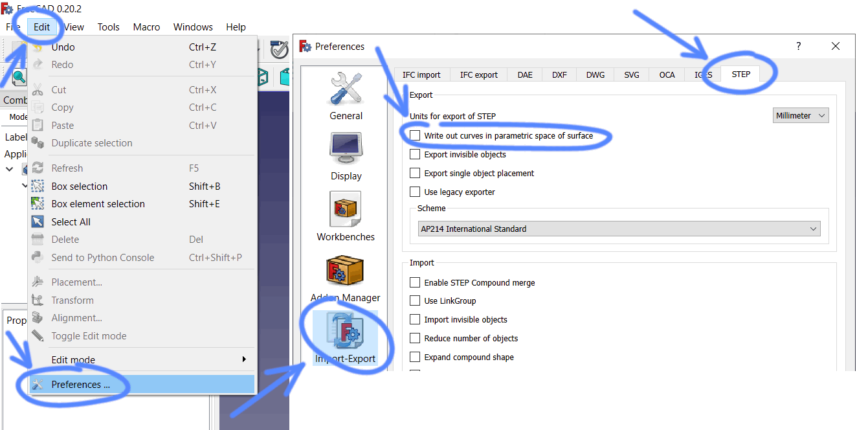
Task: Open the Edit mode submenu entry
Action: pyautogui.click(x=142, y=359)
